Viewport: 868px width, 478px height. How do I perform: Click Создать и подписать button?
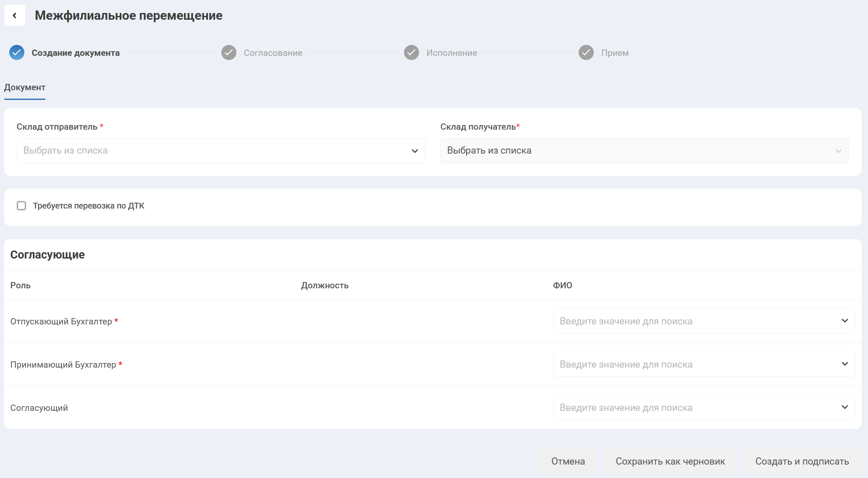802,461
